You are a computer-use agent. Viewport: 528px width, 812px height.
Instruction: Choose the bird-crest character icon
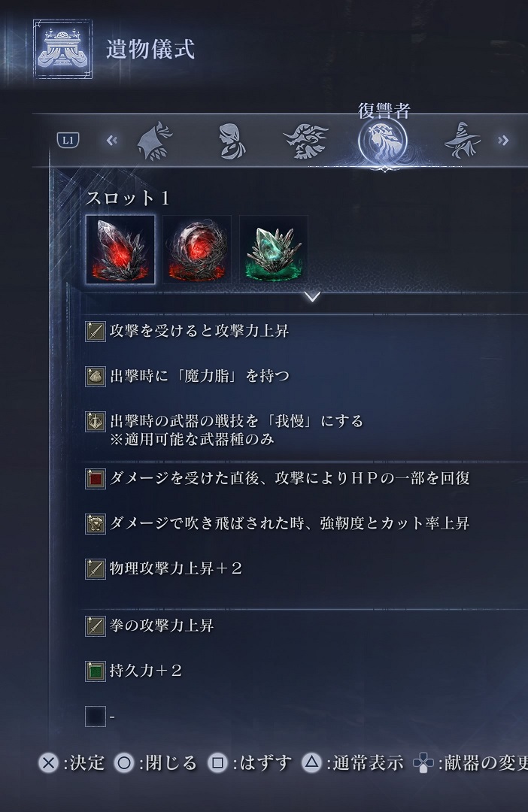pos(306,141)
